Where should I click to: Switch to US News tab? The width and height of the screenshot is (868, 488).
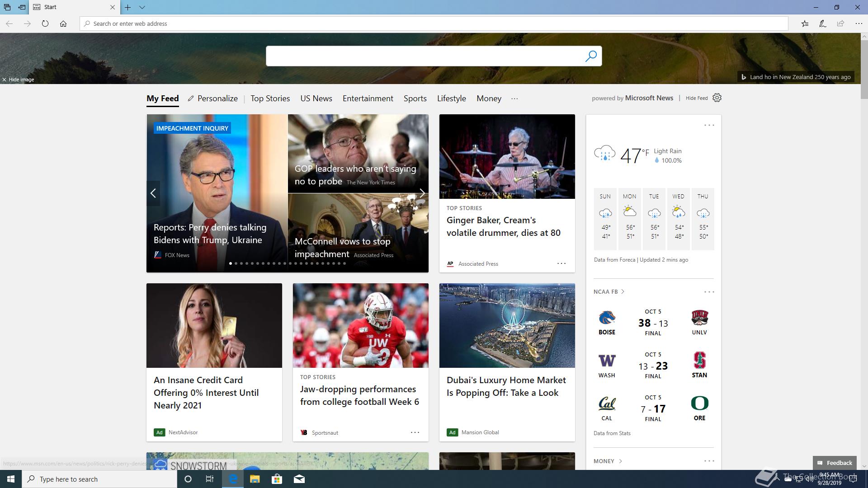pos(316,99)
